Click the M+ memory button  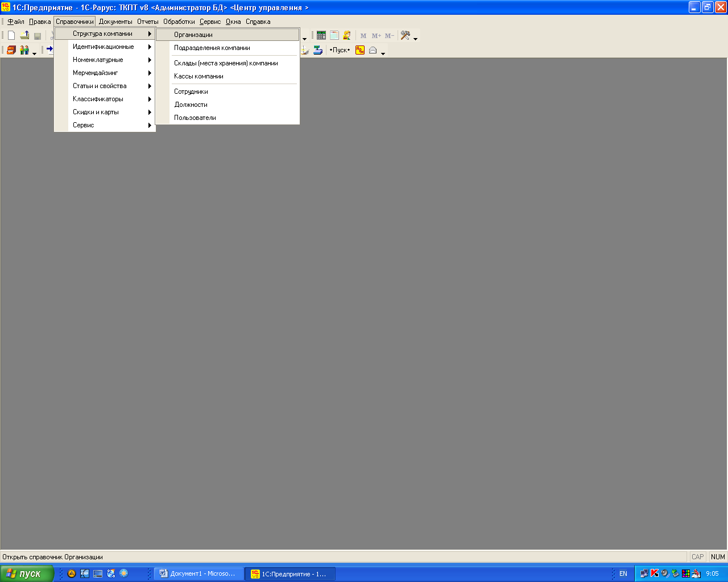[376, 36]
